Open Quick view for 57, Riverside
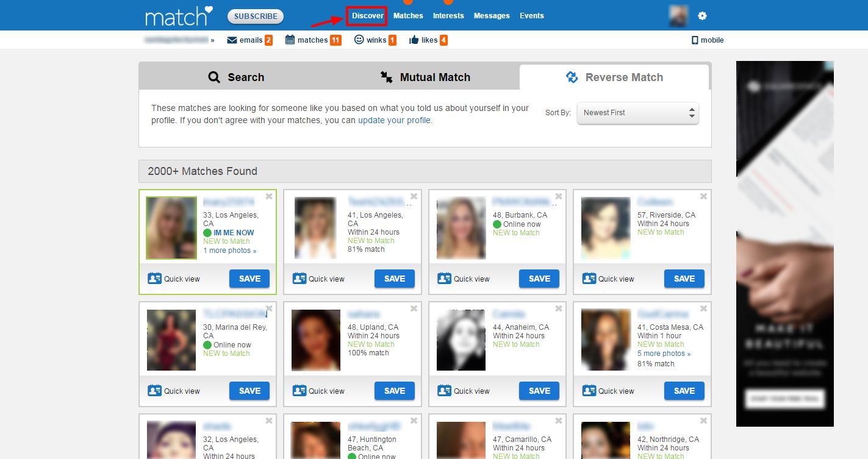The image size is (868, 459). point(608,279)
